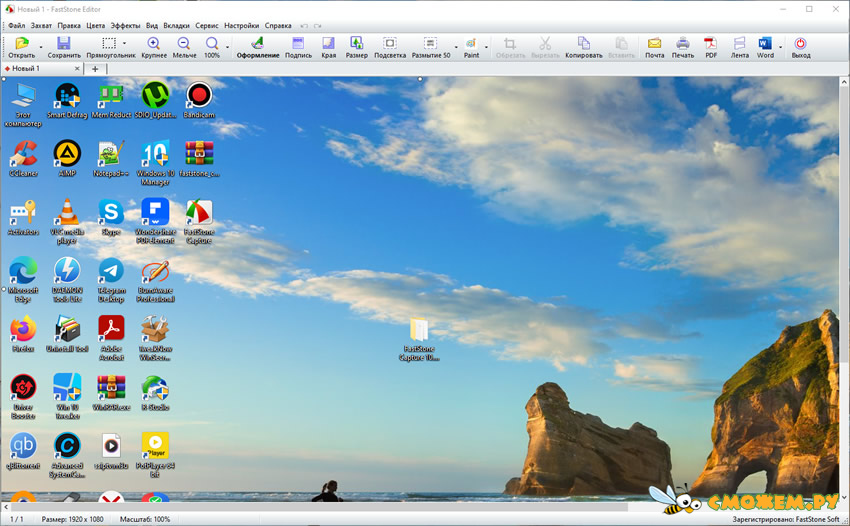Open the Настройки menu
Image resolution: width=850 pixels, height=526 pixels.
pos(242,25)
